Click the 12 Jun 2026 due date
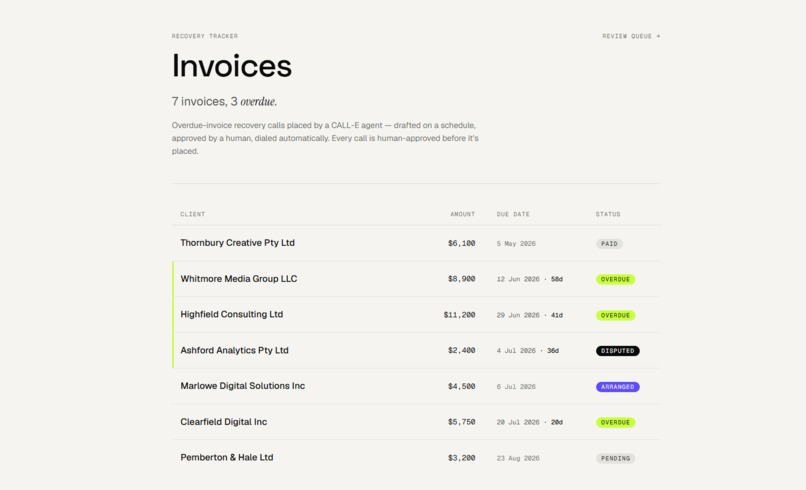 coord(518,279)
